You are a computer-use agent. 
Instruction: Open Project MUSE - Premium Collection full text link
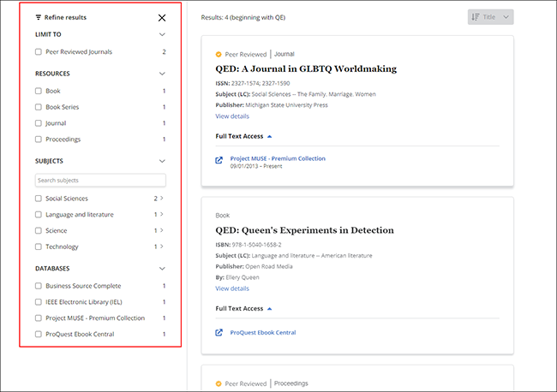[278, 158]
